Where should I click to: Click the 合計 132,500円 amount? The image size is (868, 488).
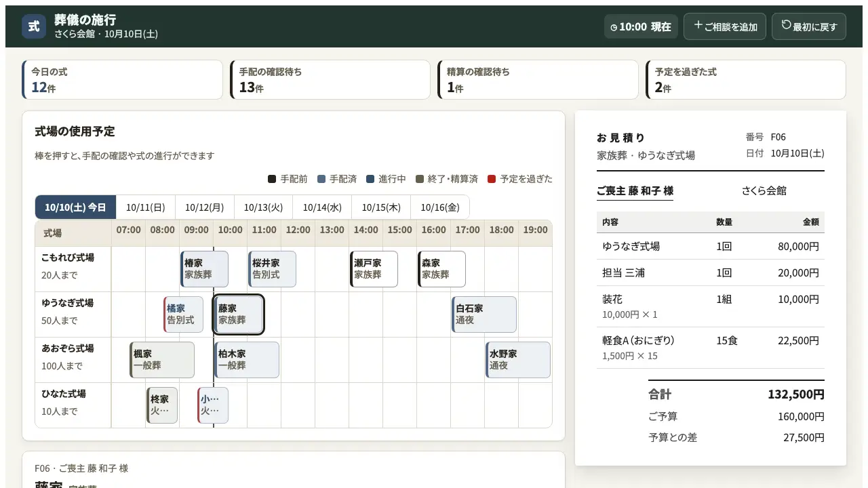(x=796, y=394)
